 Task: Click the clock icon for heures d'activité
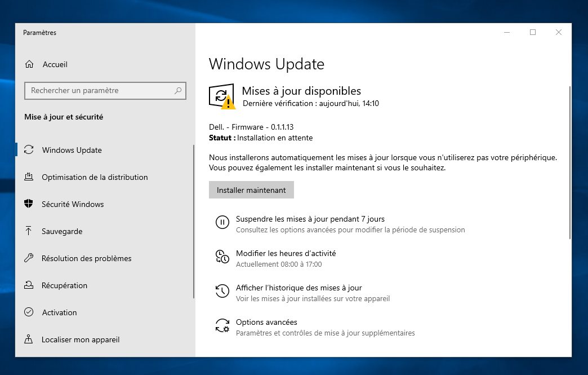(222, 257)
